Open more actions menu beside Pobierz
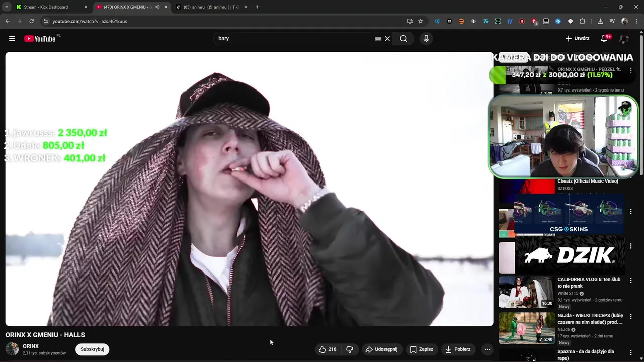This screenshot has width=644, height=362. (487, 349)
